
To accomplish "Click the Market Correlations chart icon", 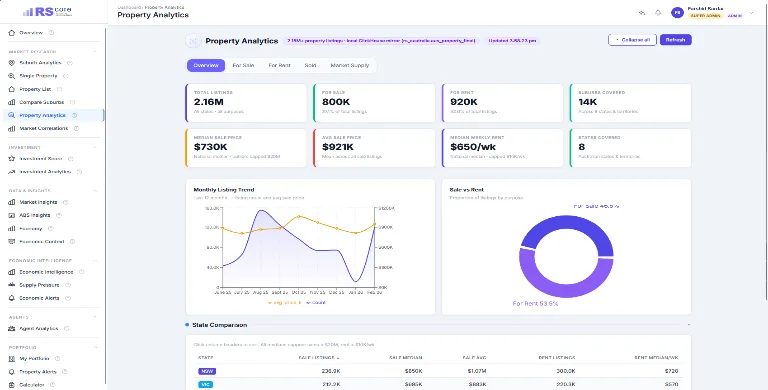I will pos(12,128).
